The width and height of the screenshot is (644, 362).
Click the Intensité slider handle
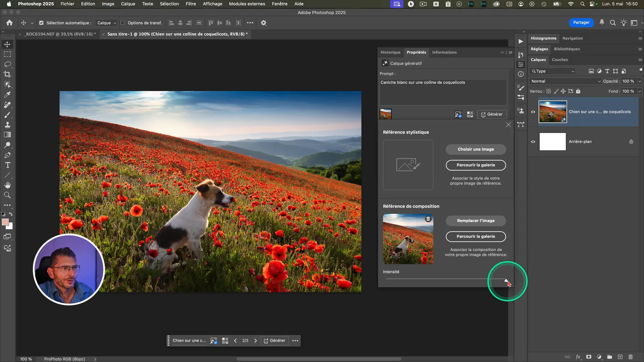506,280
